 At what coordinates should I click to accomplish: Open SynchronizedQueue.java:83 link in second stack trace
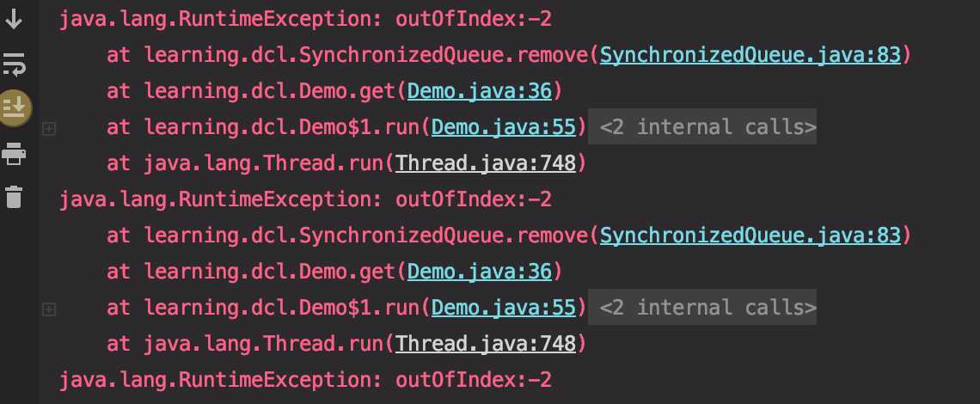[750, 236]
